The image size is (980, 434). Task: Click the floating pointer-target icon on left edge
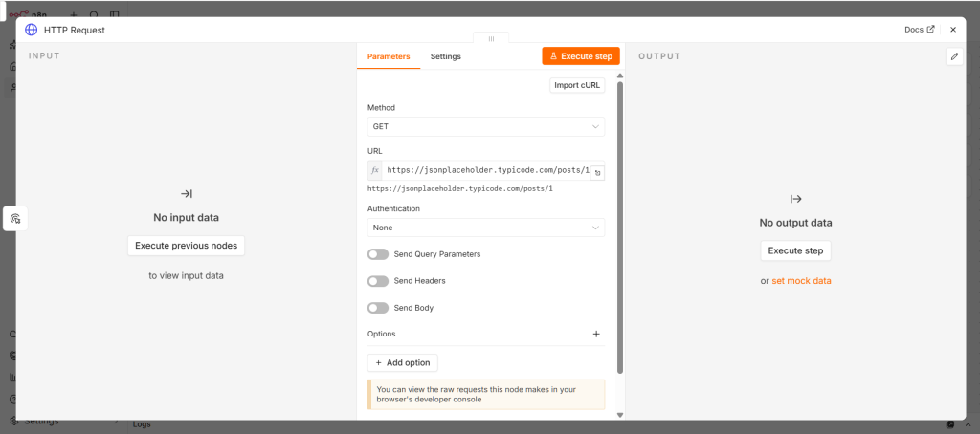pyautogui.click(x=15, y=219)
